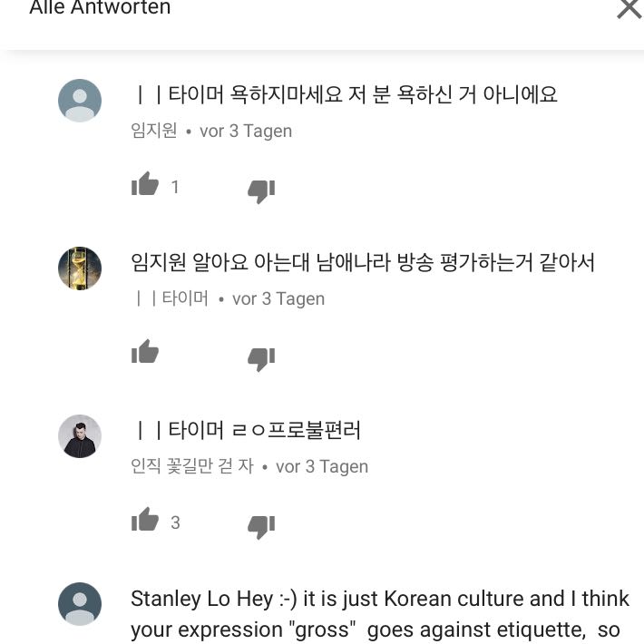Image resolution: width=644 pixels, height=644 pixels.
Task: Open 임지원 channel name link
Action: click(154, 131)
